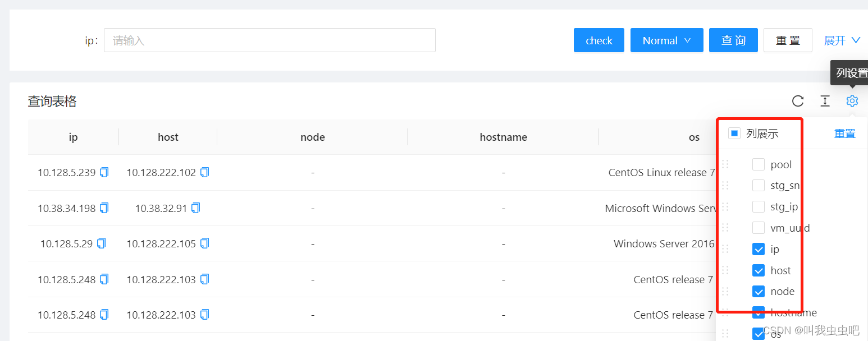Click the table density icon beside refresh
Screen dimensions: 868x341
pos(825,101)
